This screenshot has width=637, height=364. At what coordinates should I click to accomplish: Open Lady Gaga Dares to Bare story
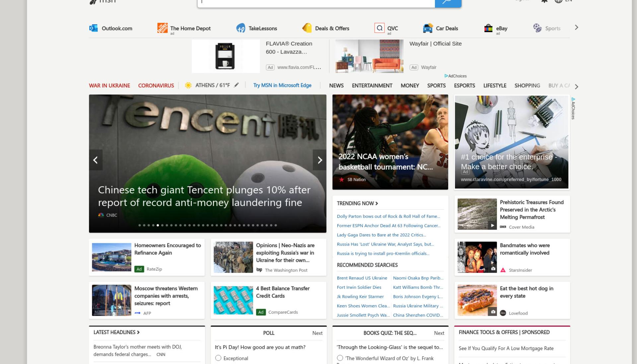point(381,235)
